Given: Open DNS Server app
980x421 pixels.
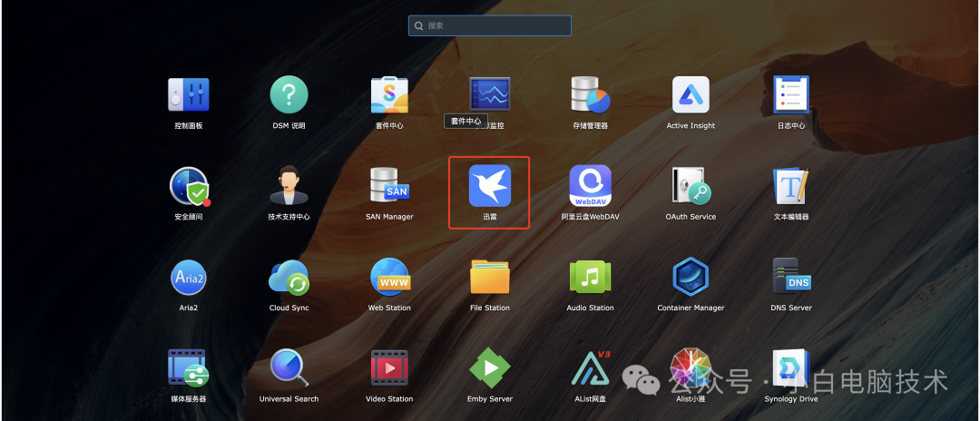Looking at the screenshot, I should pos(790,277).
